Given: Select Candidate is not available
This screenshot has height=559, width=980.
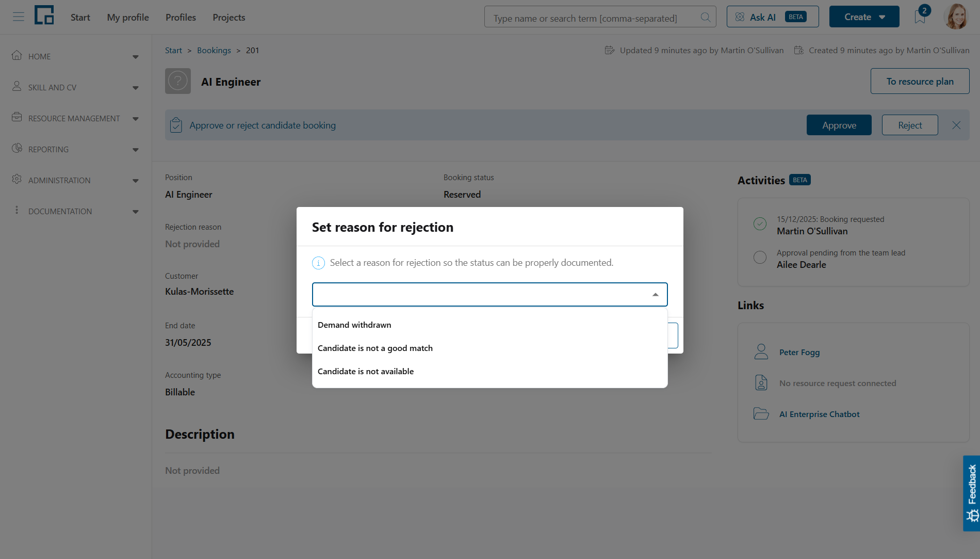Looking at the screenshot, I should tap(489, 371).
